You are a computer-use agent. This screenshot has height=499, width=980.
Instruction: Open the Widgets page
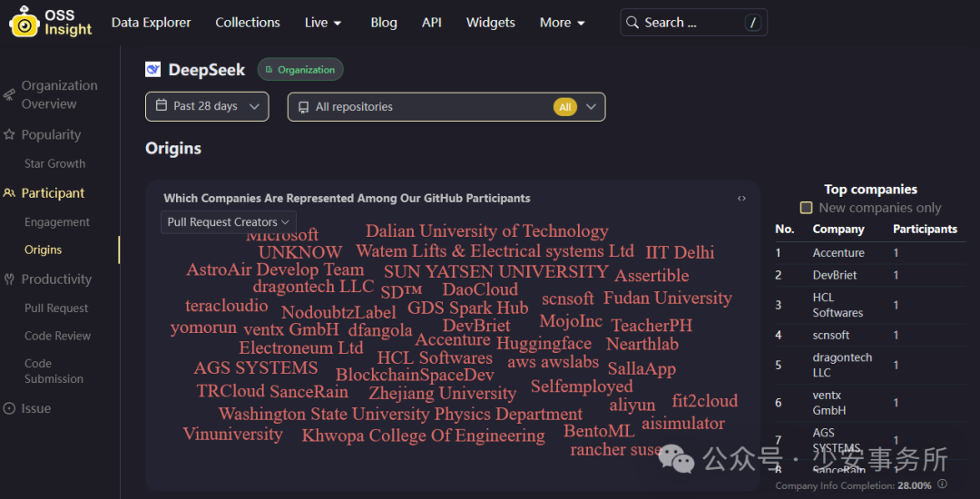(x=491, y=23)
